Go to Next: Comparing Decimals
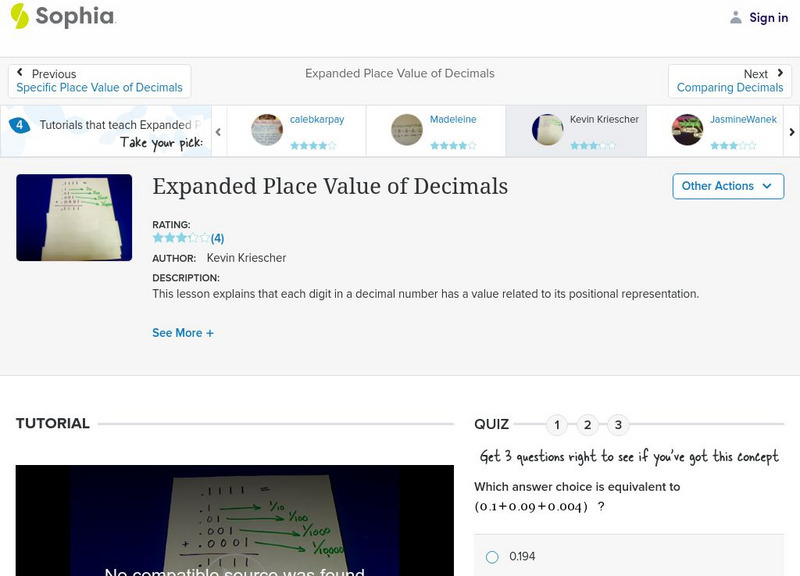This screenshot has width=800, height=576. (x=730, y=81)
